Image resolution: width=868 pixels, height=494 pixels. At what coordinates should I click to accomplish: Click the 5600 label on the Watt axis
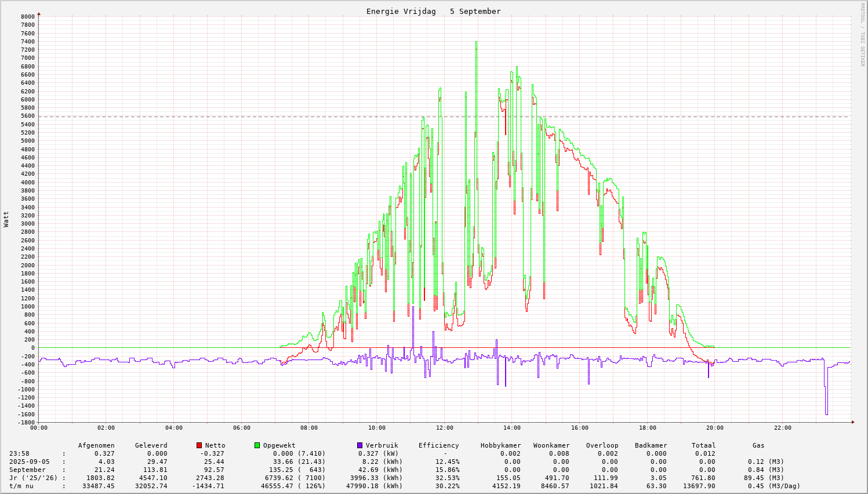(28, 116)
